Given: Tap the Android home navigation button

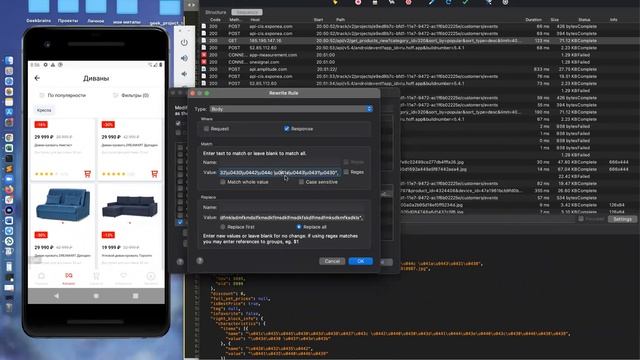Looking at the screenshot, I should tap(96, 296).
